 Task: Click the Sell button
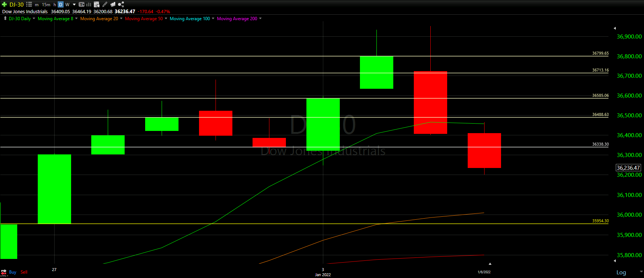[x=24, y=272]
